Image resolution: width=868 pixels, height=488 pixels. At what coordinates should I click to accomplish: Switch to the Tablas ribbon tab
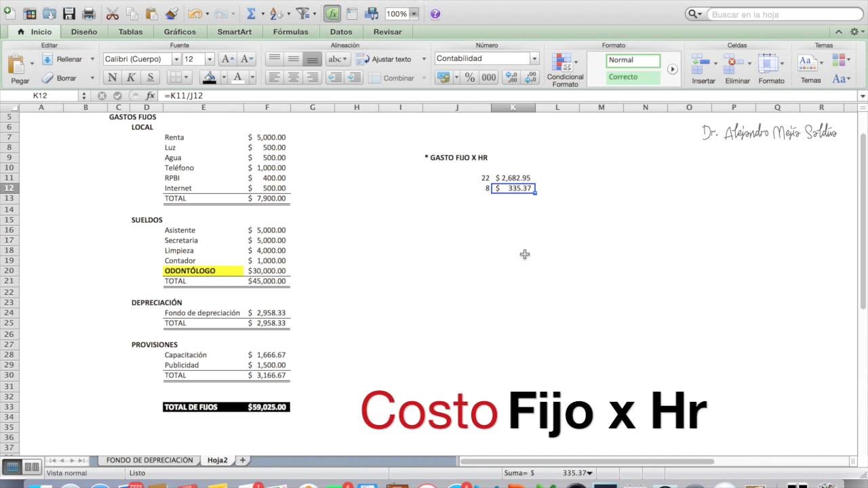[x=130, y=32]
